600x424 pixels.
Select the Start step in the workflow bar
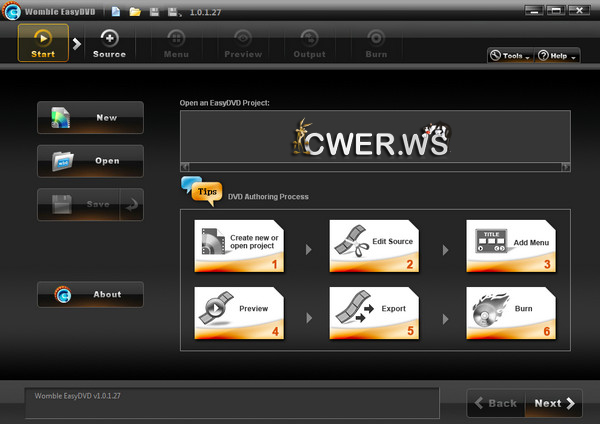[x=43, y=42]
